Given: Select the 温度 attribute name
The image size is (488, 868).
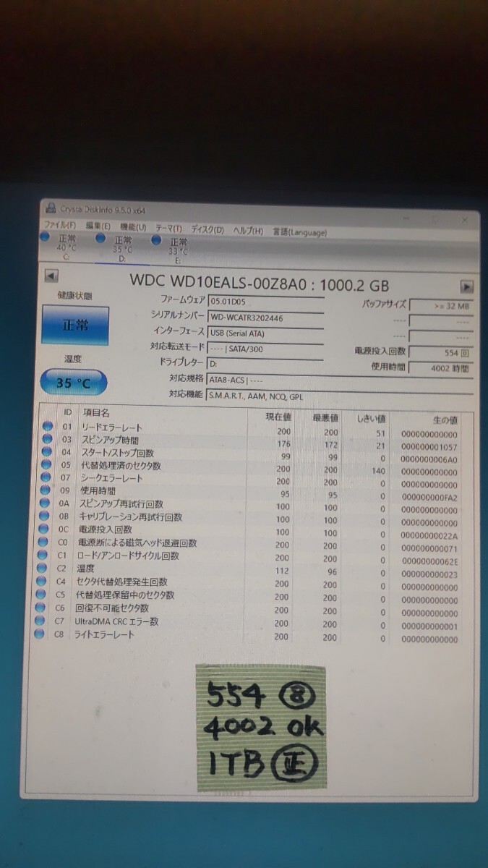Looking at the screenshot, I should point(85,569).
